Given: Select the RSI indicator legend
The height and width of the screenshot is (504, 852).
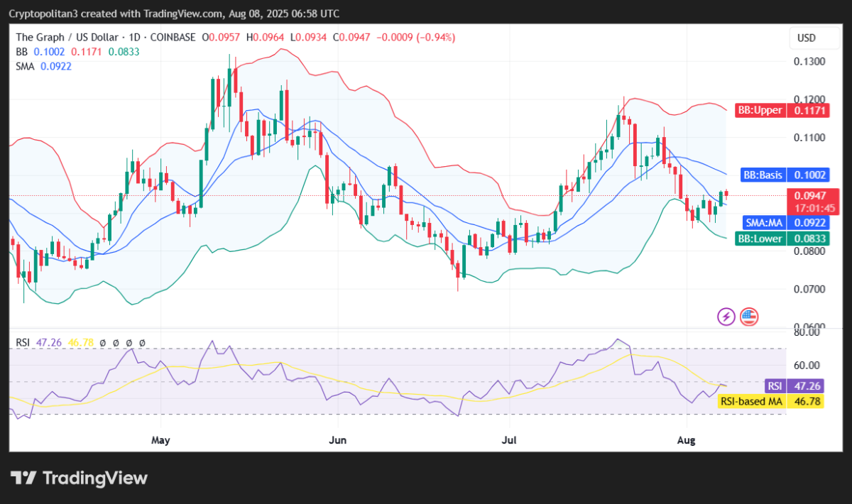Looking at the screenshot, I should tap(24, 342).
